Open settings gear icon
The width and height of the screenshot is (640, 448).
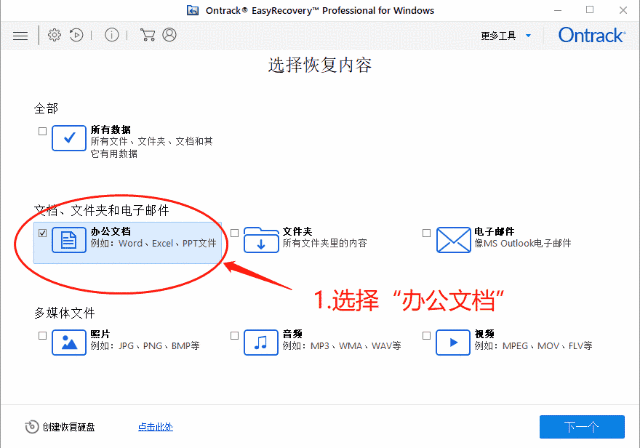point(54,35)
